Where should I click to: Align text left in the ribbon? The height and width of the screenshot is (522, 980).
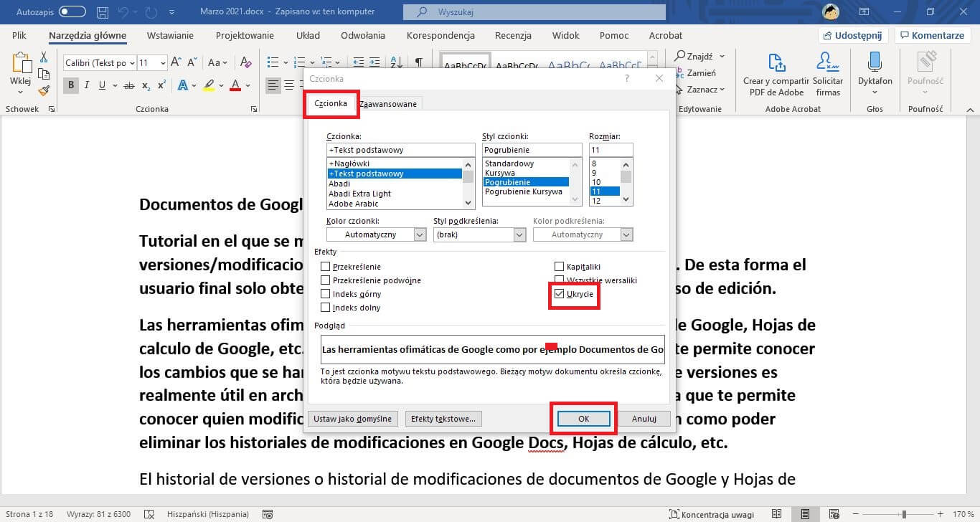273,85
